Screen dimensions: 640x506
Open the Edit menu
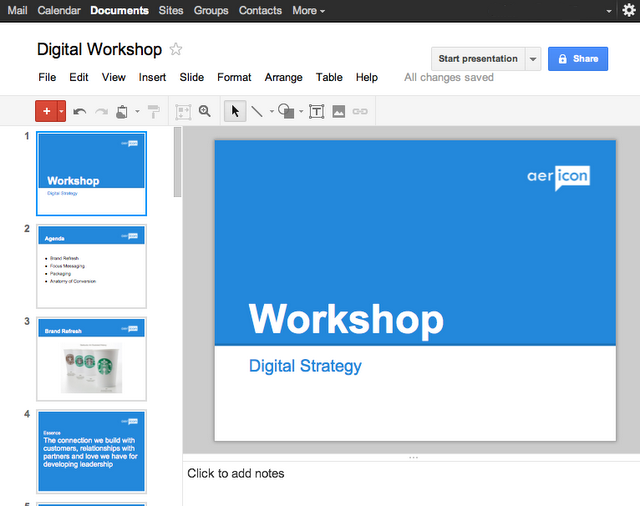(x=79, y=78)
